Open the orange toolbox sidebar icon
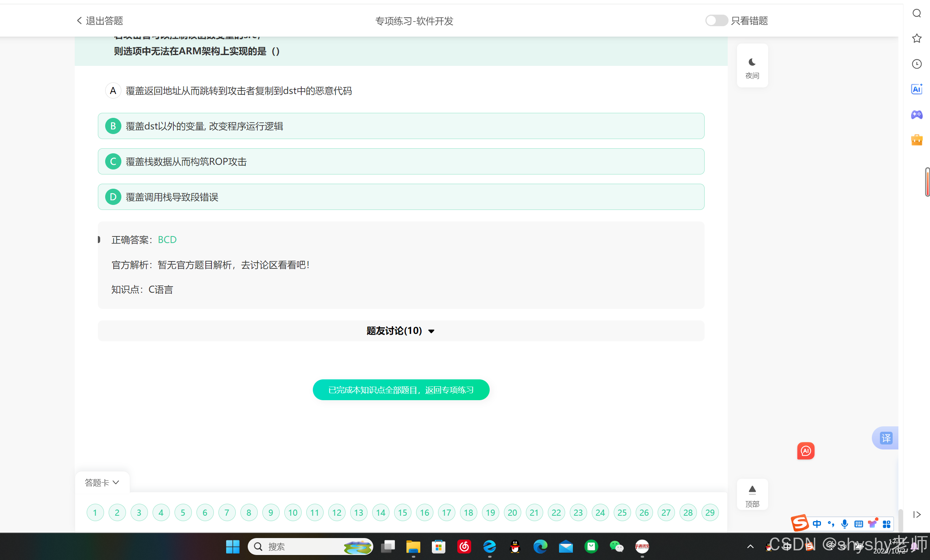 [x=917, y=140]
